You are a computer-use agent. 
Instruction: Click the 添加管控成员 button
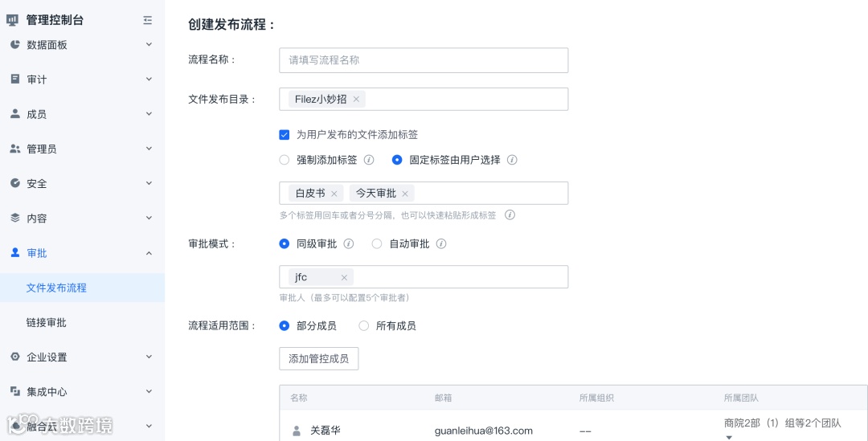[318, 359]
